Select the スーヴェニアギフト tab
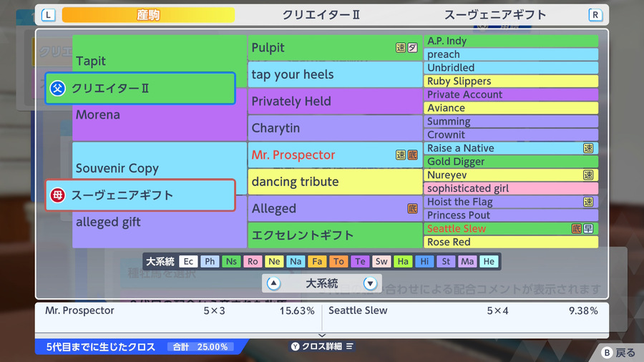 [x=495, y=15]
